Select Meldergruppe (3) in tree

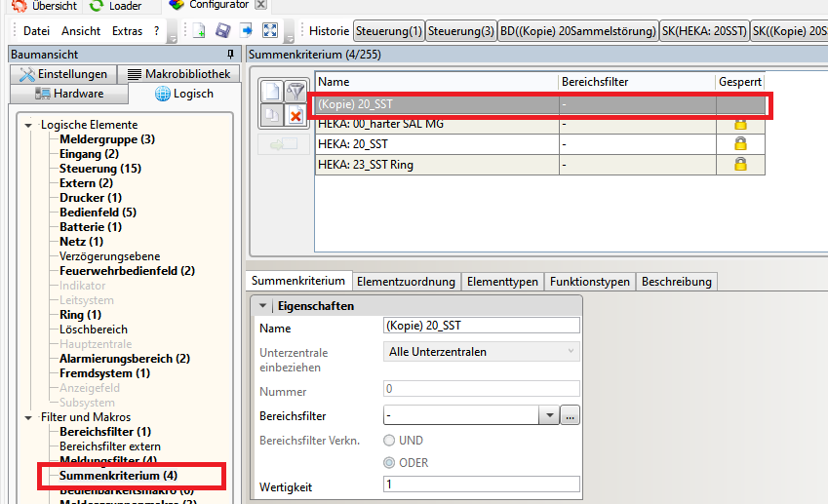(107, 139)
